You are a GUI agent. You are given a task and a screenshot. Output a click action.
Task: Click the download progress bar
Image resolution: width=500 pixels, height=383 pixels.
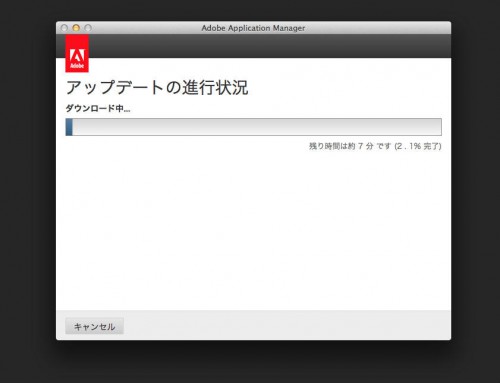pos(254,127)
